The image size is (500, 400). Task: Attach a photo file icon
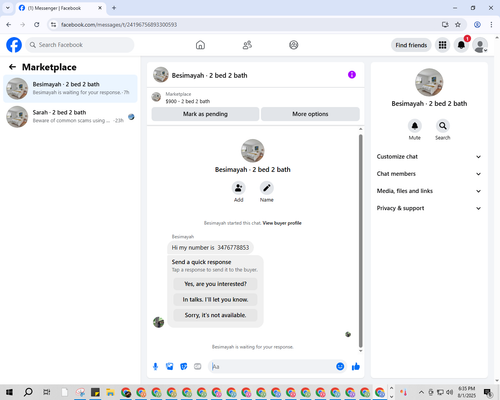click(170, 367)
